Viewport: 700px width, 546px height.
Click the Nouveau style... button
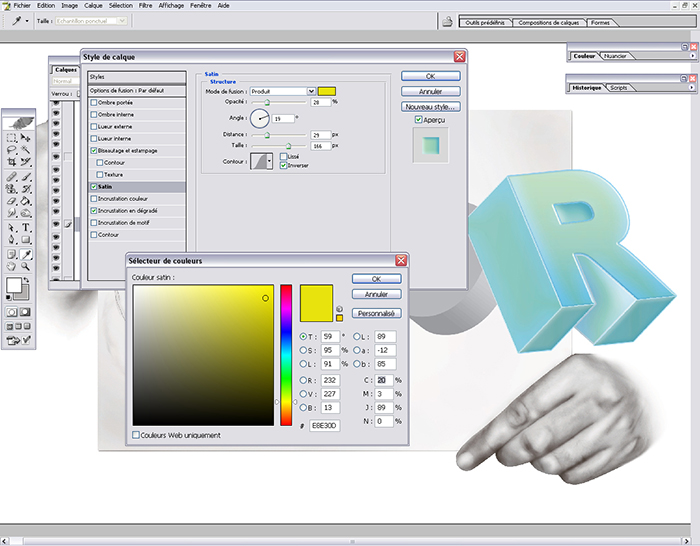tap(430, 106)
